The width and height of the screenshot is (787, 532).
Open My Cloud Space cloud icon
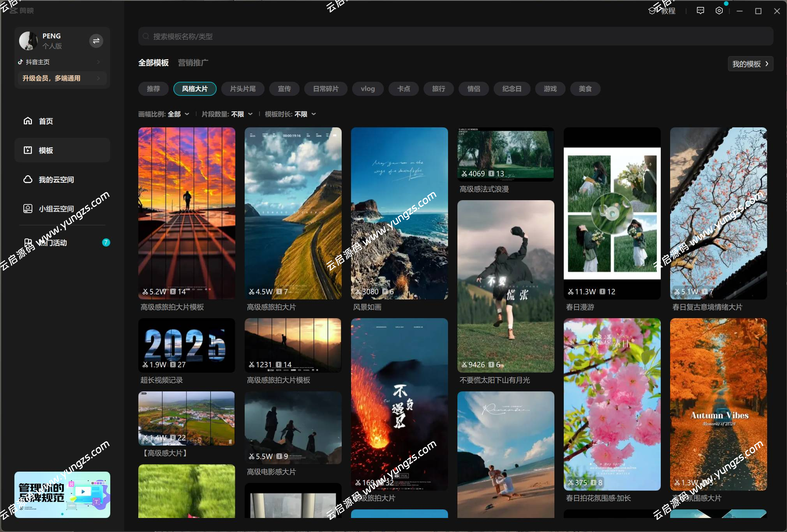28,179
